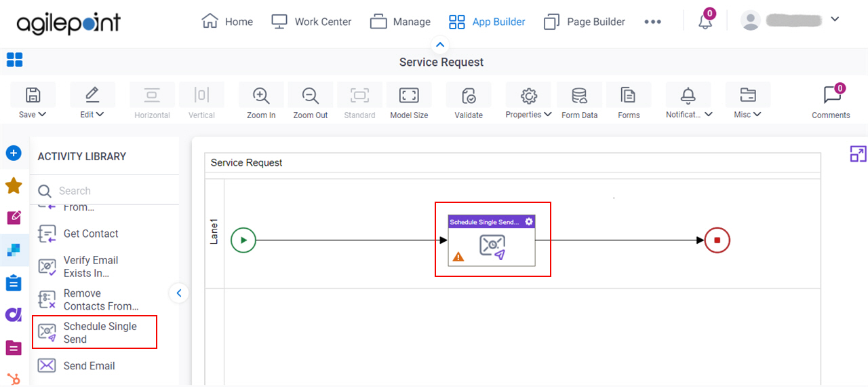Click the Save toolbar icon
This screenshot has width=868, height=387.
[33, 95]
